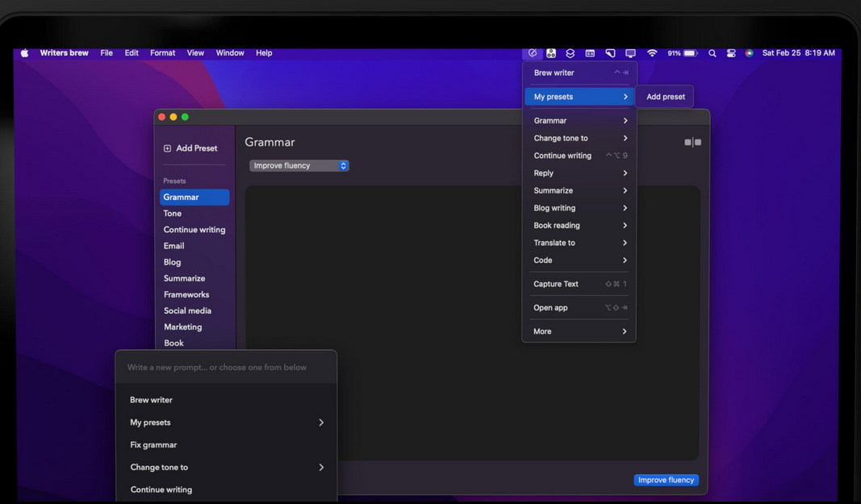The width and height of the screenshot is (861, 504).
Task: Click the Grammar text editing area
Action: point(472,323)
